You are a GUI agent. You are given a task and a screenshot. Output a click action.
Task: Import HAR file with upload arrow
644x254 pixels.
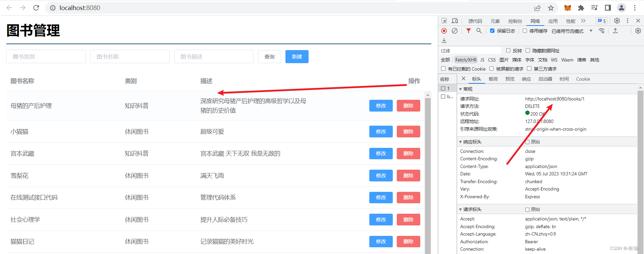(x=615, y=31)
